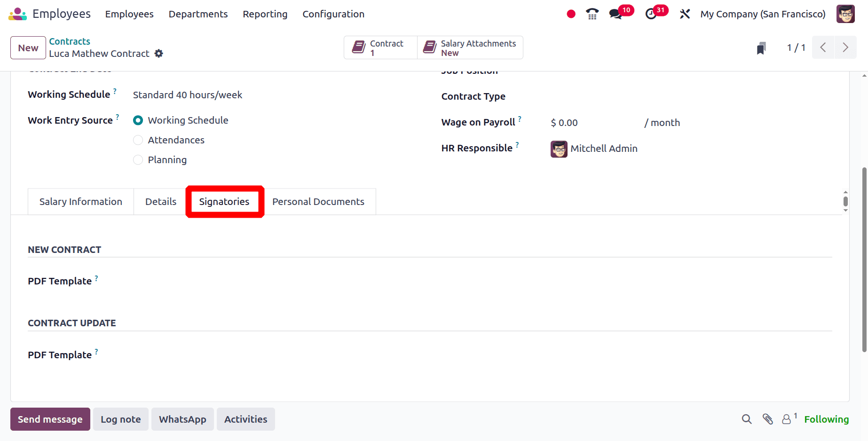This screenshot has width=868, height=441.
Task: Search messages with magnifier icon
Action: pyautogui.click(x=747, y=419)
